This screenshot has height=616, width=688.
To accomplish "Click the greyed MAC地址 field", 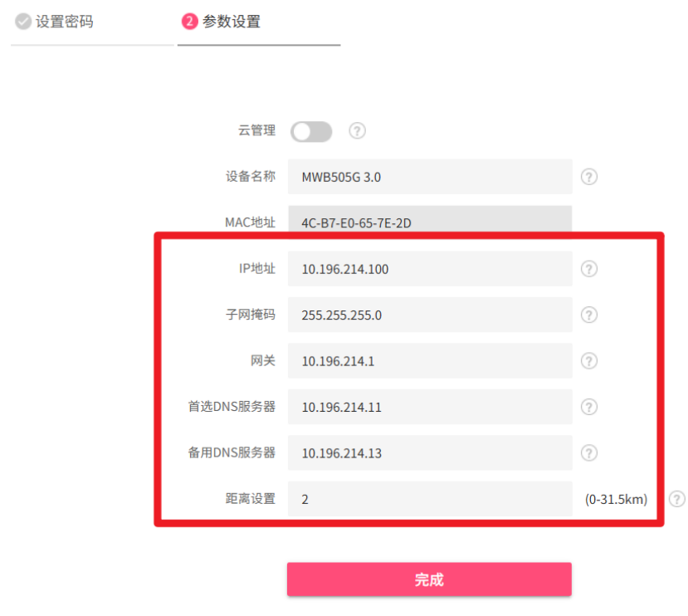I will click(x=430, y=219).
